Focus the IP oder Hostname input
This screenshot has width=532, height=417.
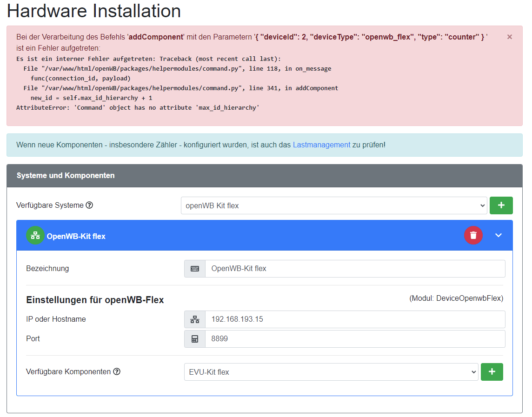pyautogui.click(x=355, y=320)
